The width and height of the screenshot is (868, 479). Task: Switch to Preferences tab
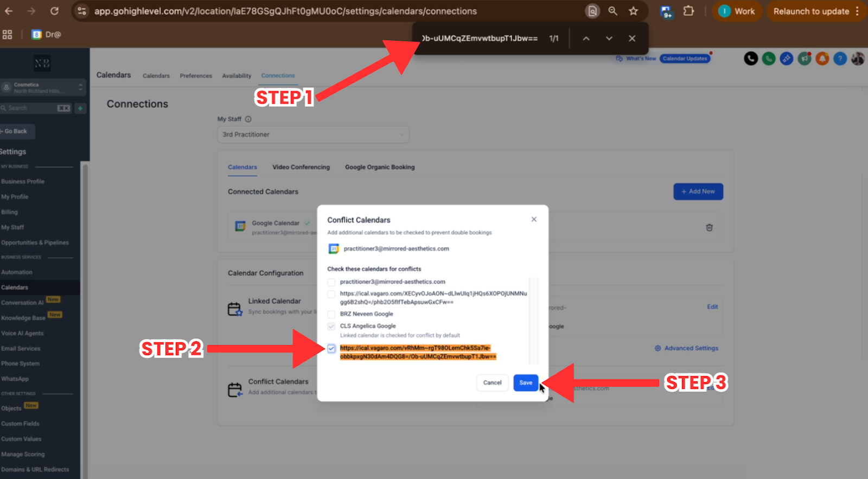196,76
